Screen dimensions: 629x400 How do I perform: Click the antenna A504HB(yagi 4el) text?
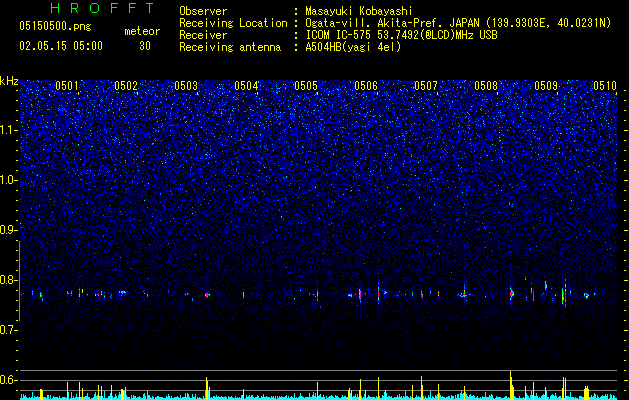pyautogui.click(x=353, y=47)
